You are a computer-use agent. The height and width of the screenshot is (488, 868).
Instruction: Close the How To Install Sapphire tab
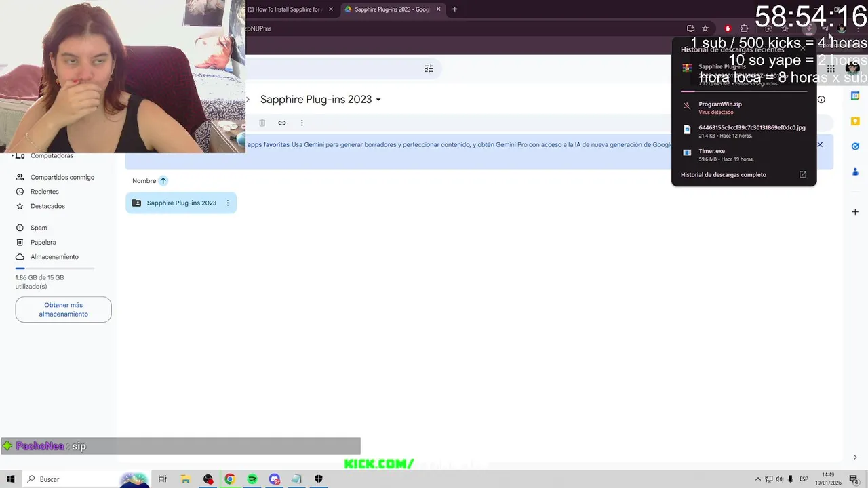point(331,9)
